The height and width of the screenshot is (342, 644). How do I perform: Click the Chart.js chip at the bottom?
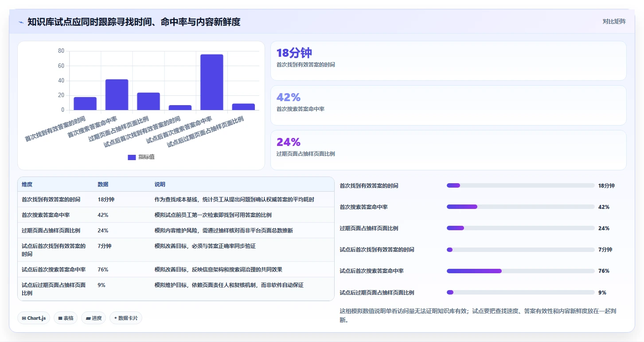34,318
